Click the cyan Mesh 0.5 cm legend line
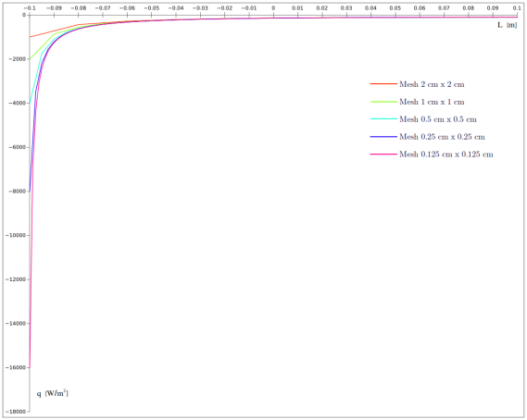The height and width of the screenshot is (420, 527). click(x=383, y=118)
